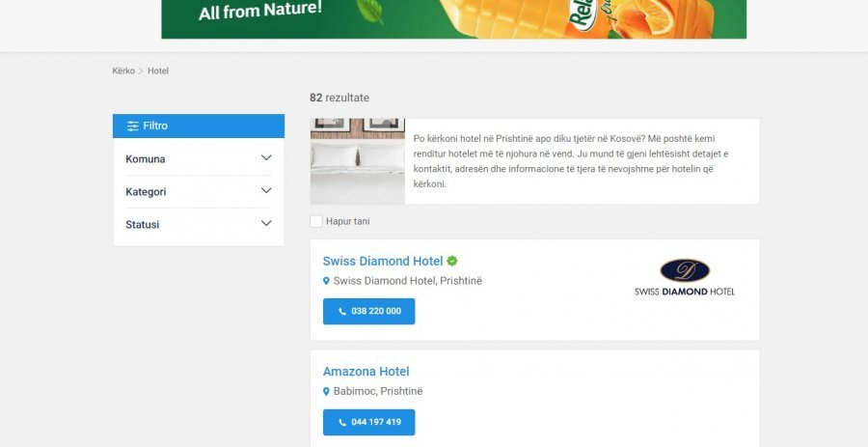Open the green juice banner advertisement
Screen dimensions: 868x447
point(453,19)
